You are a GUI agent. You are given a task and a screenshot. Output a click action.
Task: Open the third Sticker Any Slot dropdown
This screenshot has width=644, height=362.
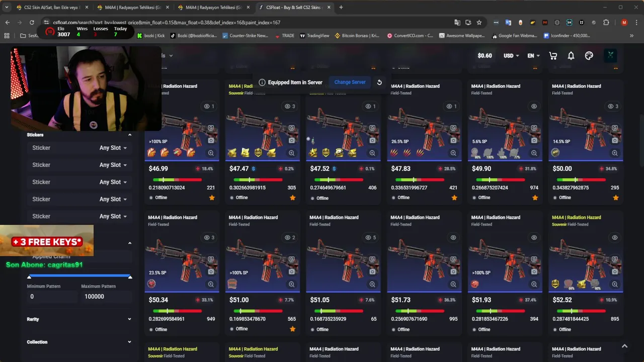pyautogui.click(x=113, y=182)
